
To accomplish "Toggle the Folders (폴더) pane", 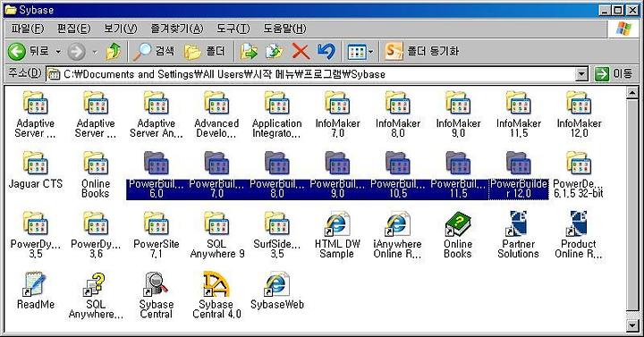I will [205, 51].
